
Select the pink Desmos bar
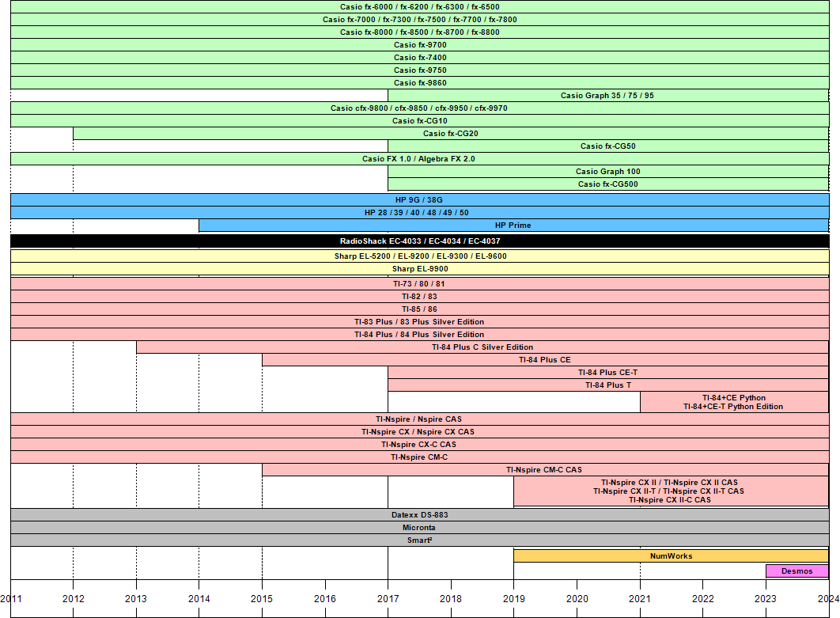coord(797,571)
